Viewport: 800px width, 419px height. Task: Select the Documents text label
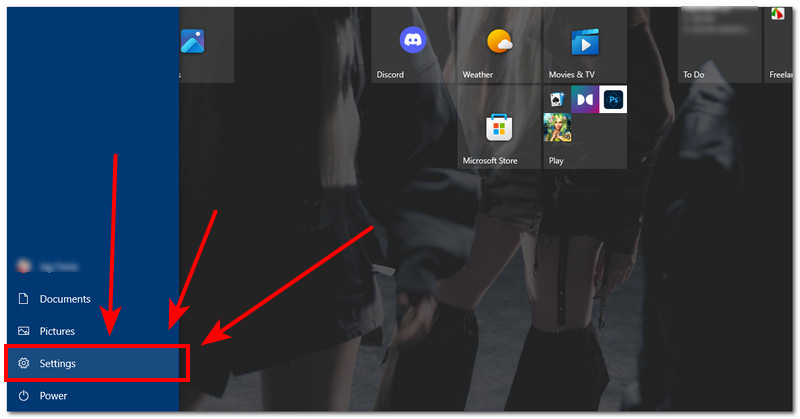(65, 299)
